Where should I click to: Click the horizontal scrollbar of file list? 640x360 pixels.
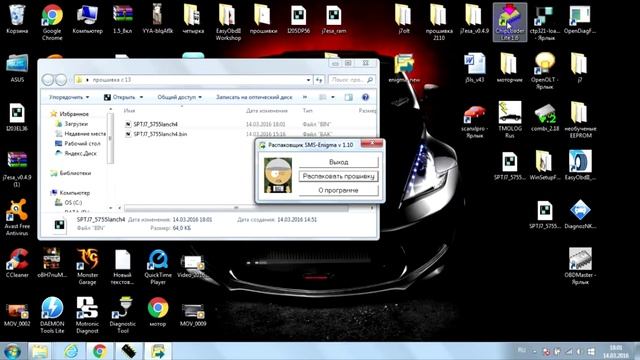[236, 208]
